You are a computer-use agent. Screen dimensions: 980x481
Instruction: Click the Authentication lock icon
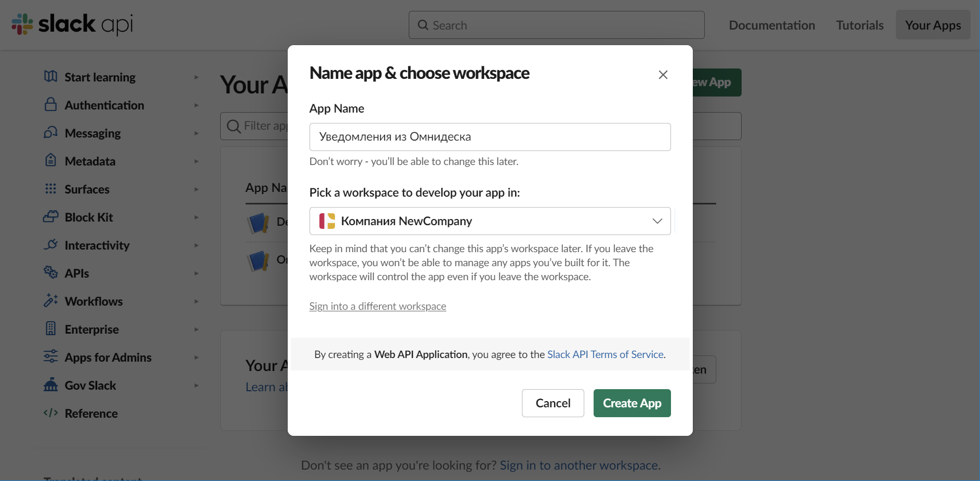[x=50, y=105]
